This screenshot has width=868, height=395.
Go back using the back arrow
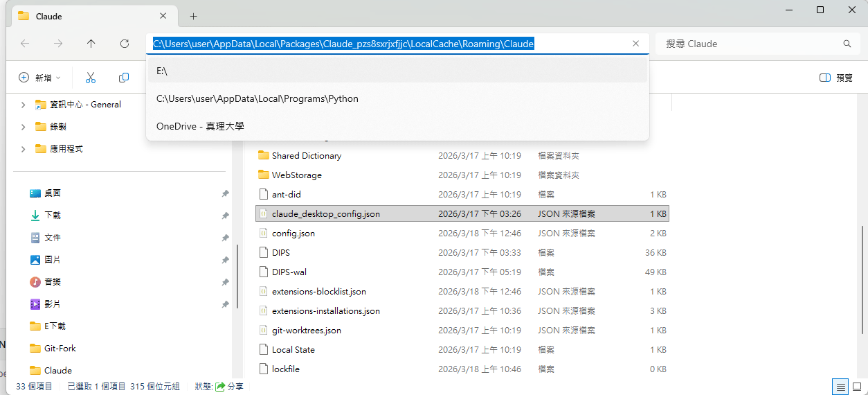[x=25, y=44]
